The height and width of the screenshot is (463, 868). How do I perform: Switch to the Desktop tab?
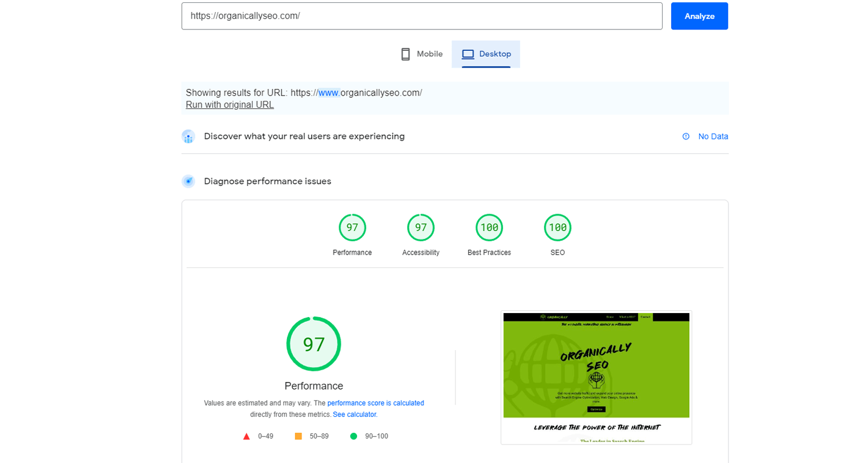pyautogui.click(x=486, y=54)
